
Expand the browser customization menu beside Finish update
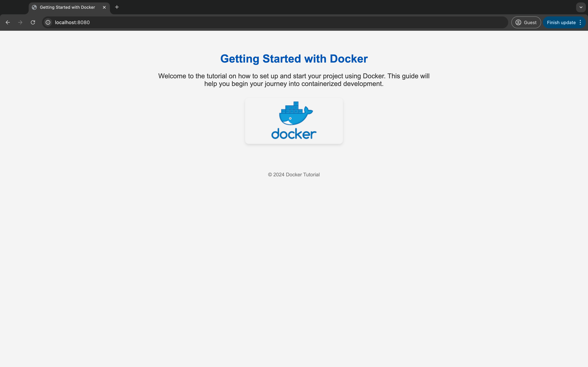pos(580,22)
